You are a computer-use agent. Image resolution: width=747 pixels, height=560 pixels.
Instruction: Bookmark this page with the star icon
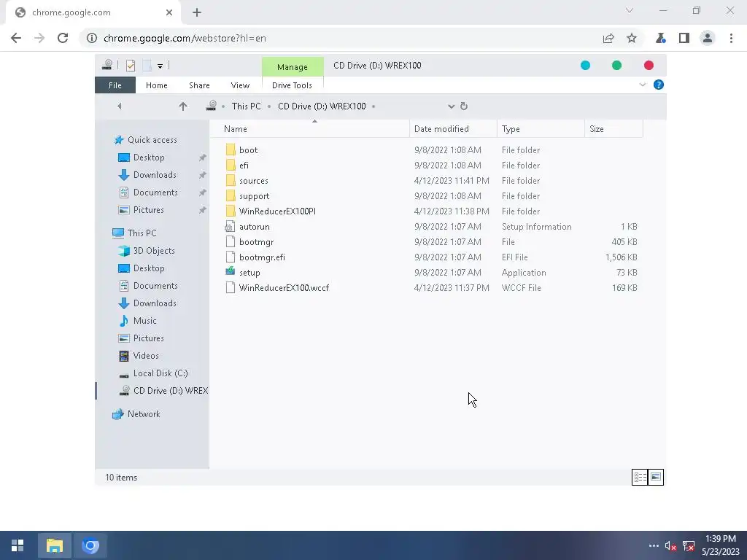click(x=632, y=38)
